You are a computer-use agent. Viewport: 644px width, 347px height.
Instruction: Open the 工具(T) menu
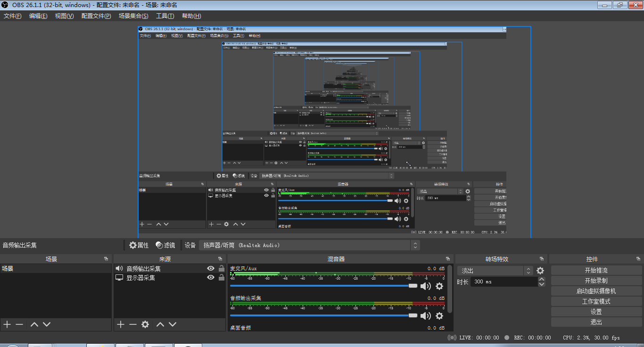[165, 16]
